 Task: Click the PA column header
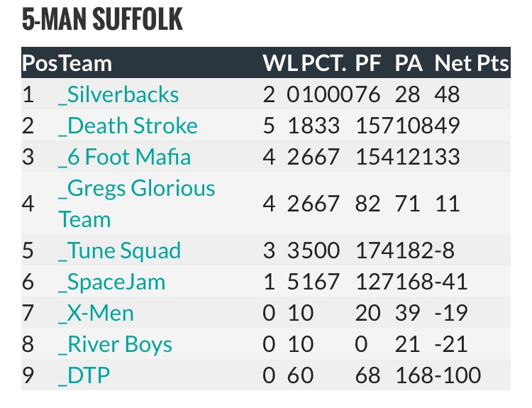[x=408, y=63]
